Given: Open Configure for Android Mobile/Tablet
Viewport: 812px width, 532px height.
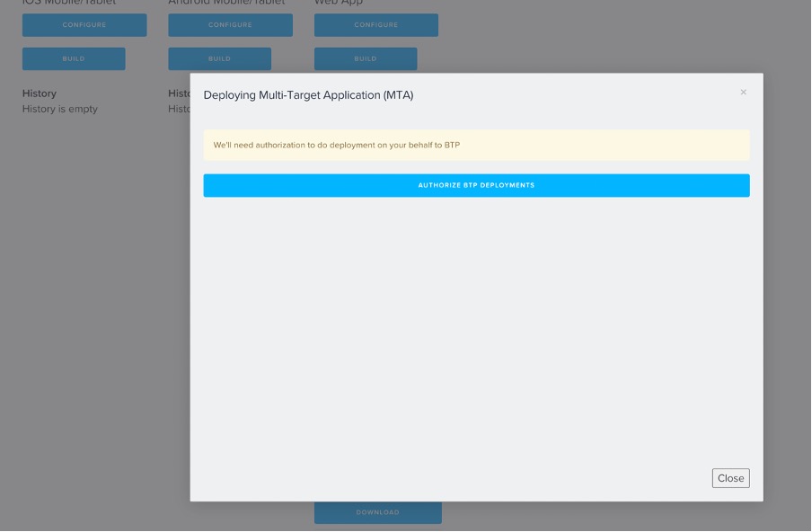Looking at the screenshot, I should point(231,25).
